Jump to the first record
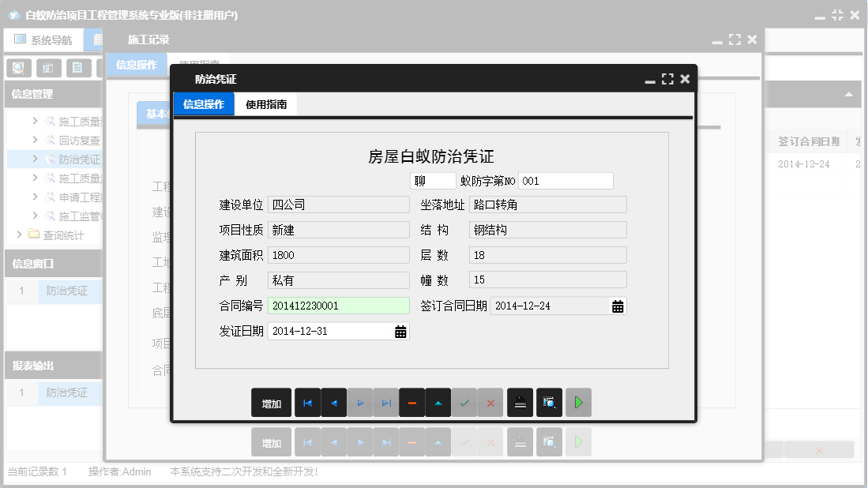 pos(307,402)
